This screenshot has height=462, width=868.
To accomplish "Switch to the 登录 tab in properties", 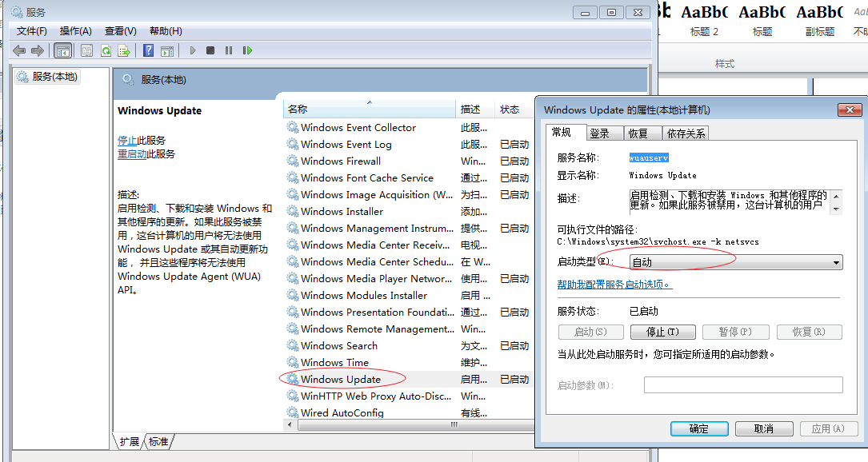I will point(600,133).
